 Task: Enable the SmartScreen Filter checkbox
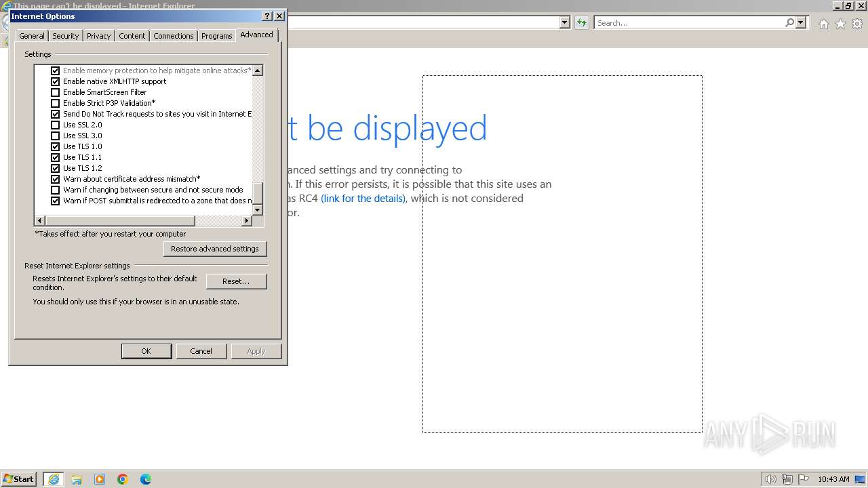[x=56, y=92]
